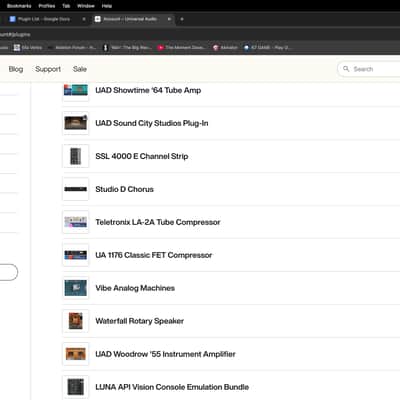
Task: Select 'UA 1176 Classic FET Compressor' title
Action: pos(153,255)
